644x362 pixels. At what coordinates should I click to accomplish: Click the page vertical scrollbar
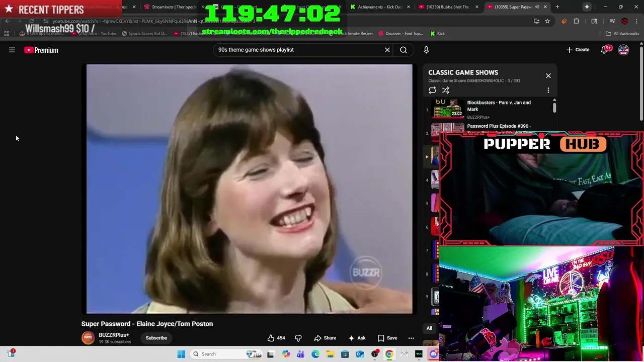pos(641,83)
